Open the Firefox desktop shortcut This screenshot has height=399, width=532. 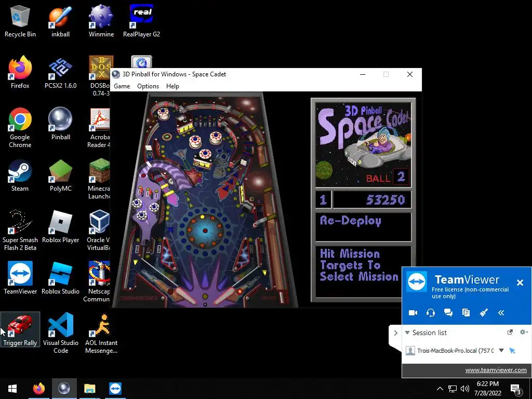(x=20, y=73)
